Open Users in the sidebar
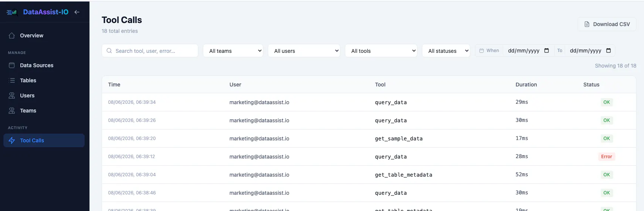 point(44,95)
